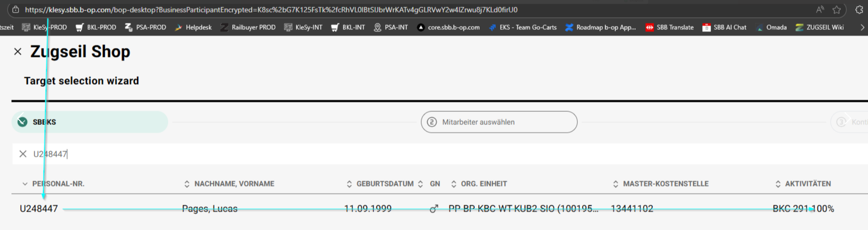Expand the bookmarks overflow chevron
Viewport: 868px width, 230px height.
[862, 28]
